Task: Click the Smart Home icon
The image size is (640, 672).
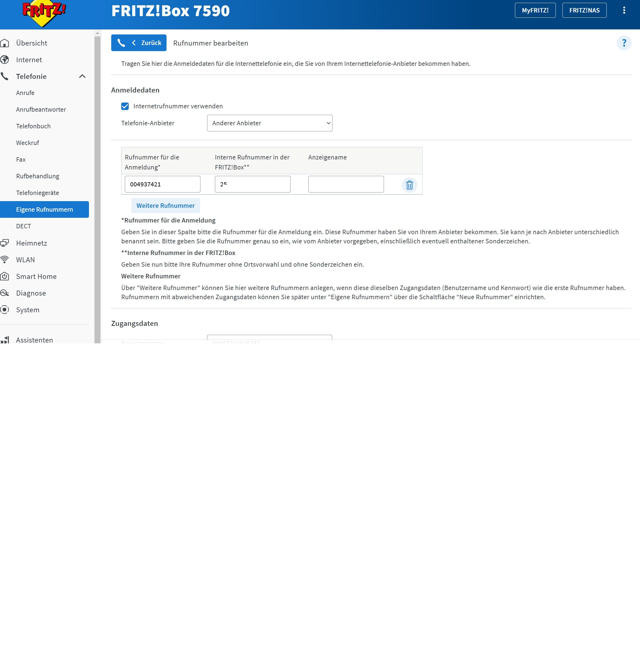Action: [5, 276]
